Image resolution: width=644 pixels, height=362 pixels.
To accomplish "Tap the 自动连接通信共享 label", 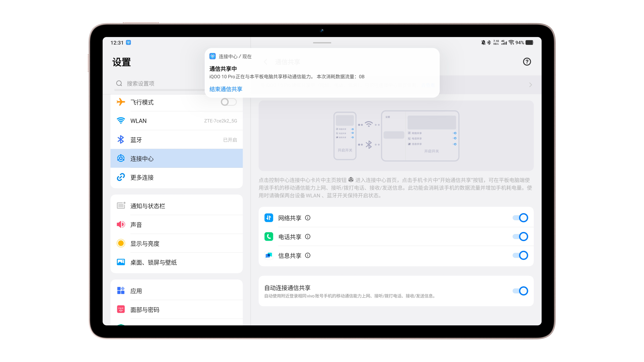I will tap(287, 288).
